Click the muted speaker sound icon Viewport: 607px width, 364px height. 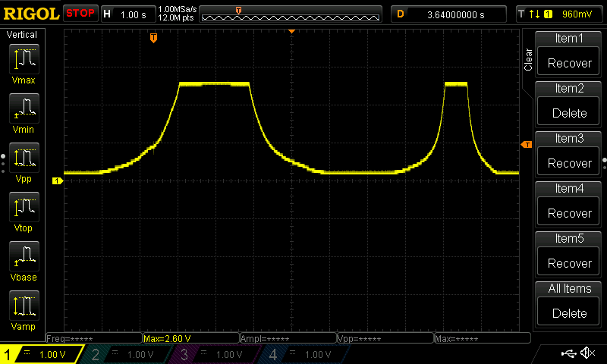[x=587, y=353]
